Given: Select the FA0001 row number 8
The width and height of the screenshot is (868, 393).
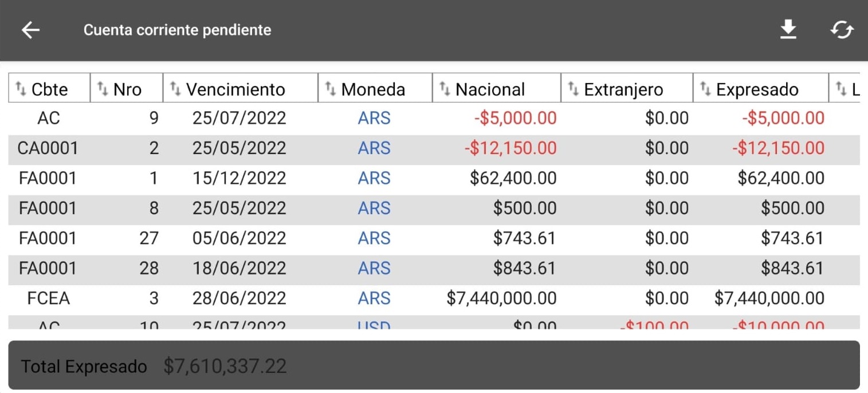Looking at the screenshot, I should [434, 209].
